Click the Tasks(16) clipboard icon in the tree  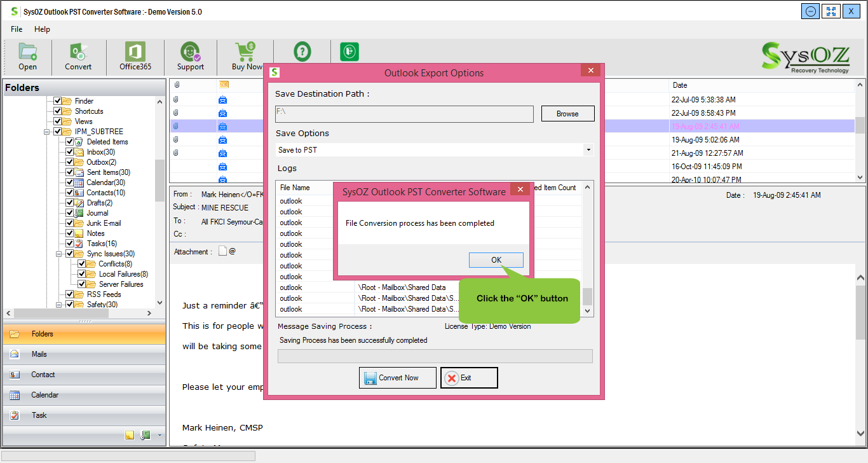pos(79,244)
